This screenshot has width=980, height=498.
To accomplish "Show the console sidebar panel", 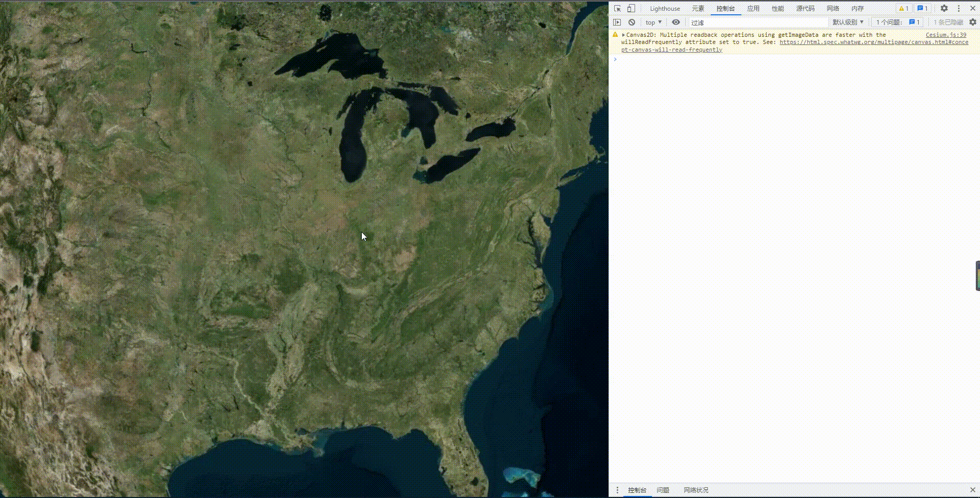I will [x=618, y=22].
